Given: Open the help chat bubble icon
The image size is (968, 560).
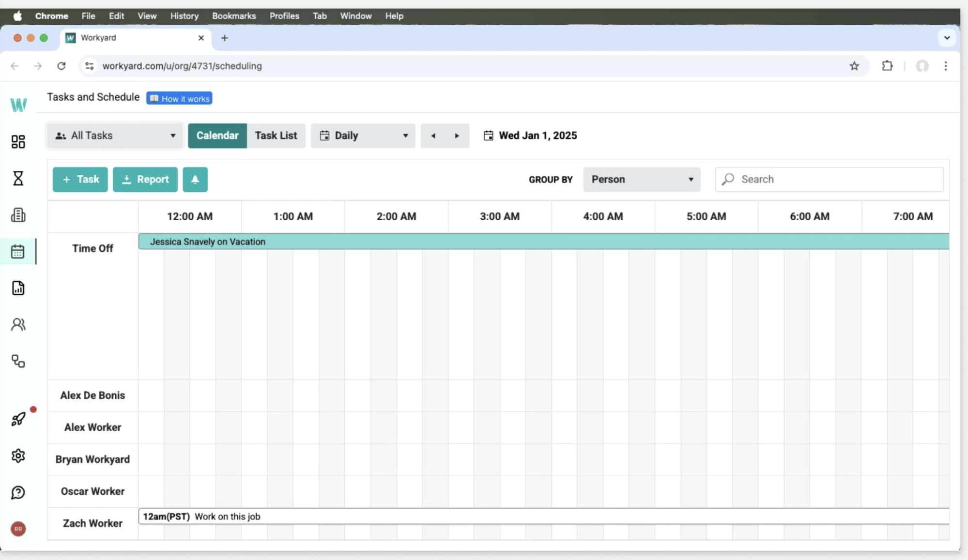Looking at the screenshot, I should [18, 492].
